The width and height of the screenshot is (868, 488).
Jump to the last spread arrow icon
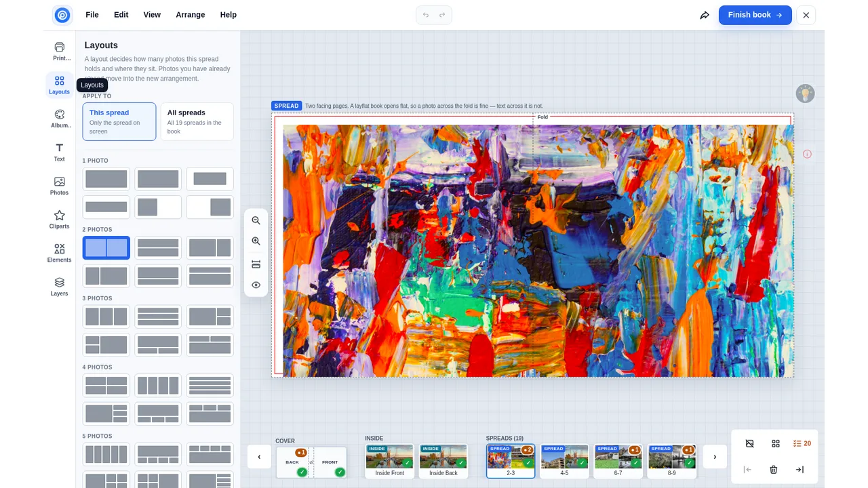(800, 470)
